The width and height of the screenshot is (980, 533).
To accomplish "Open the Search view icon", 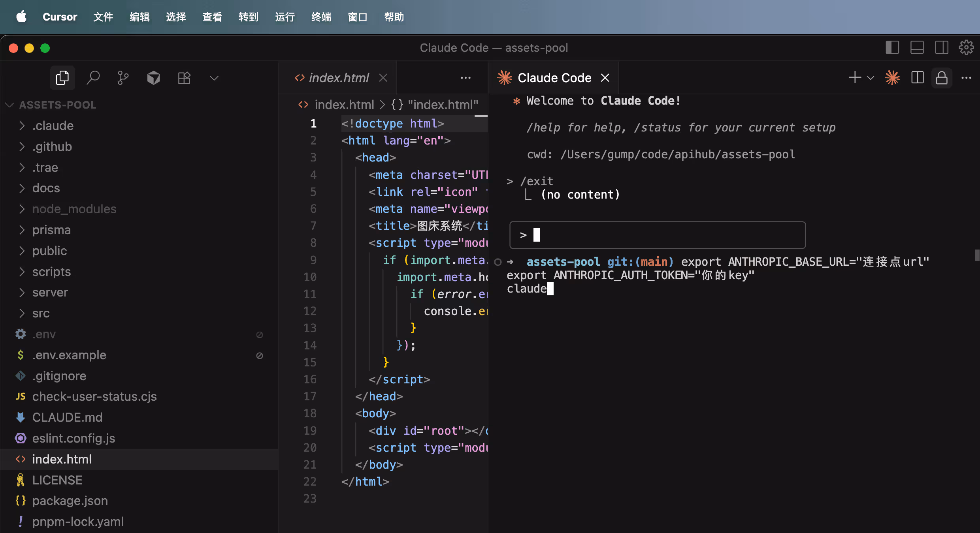I will coord(93,78).
